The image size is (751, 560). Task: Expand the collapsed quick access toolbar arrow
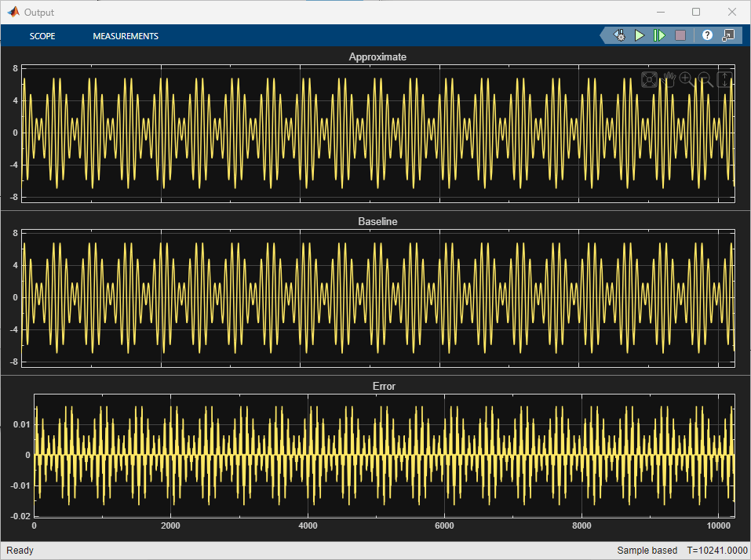coord(604,35)
